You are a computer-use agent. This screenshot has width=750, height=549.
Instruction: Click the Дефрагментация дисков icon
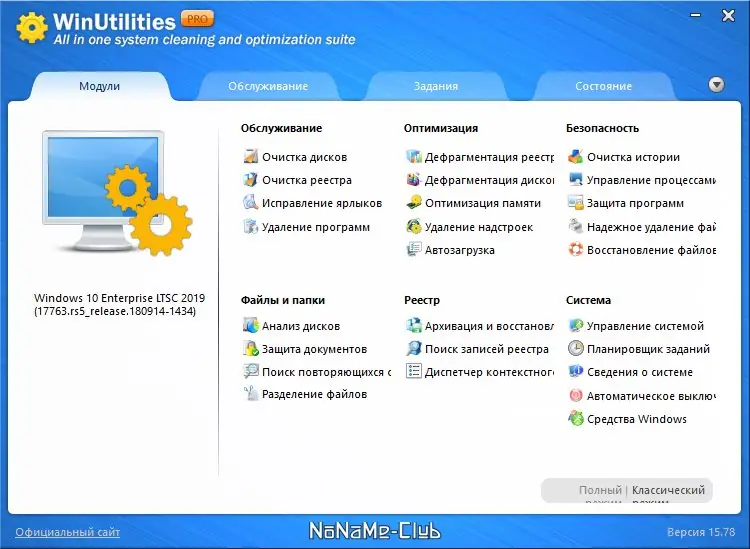[413, 179]
